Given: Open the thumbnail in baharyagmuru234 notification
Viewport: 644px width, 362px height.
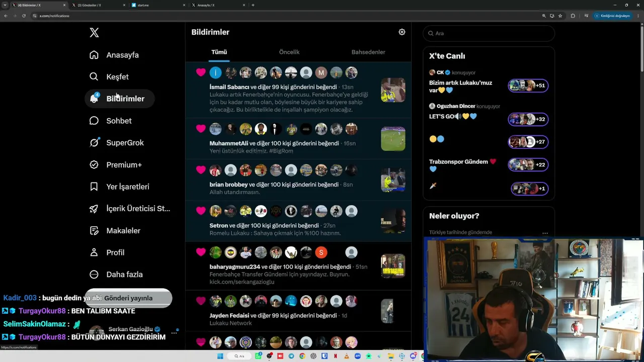Looking at the screenshot, I should [393, 266].
